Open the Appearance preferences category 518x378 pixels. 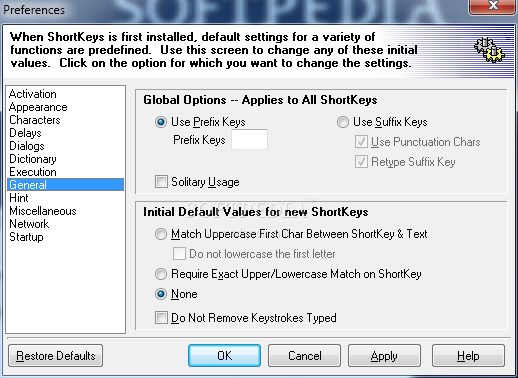[x=38, y=107]
